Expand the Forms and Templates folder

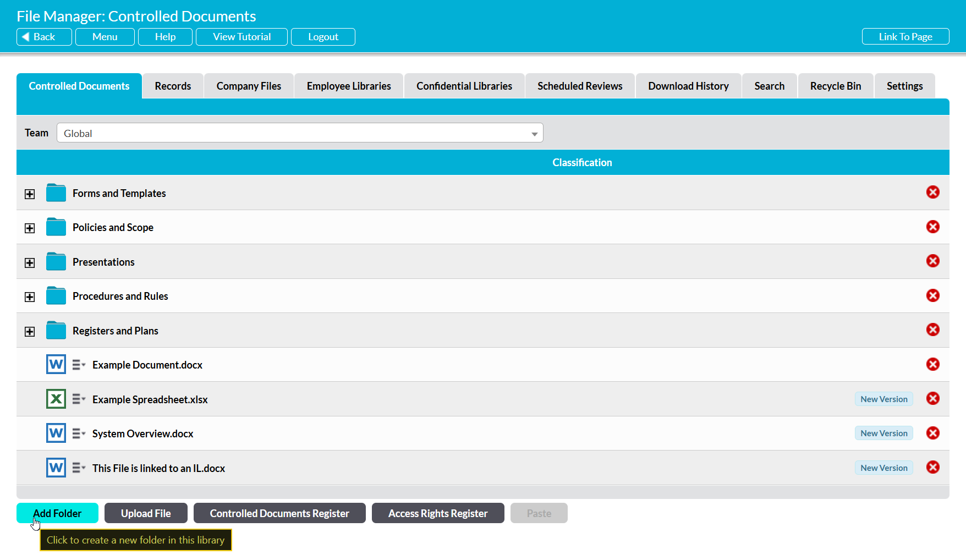pos(30,194)
